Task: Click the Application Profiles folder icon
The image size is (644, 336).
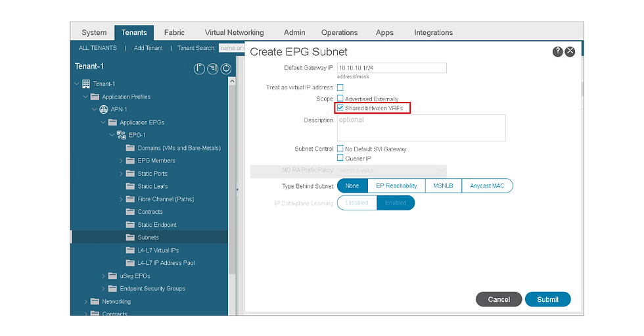Action: [95, 97]
